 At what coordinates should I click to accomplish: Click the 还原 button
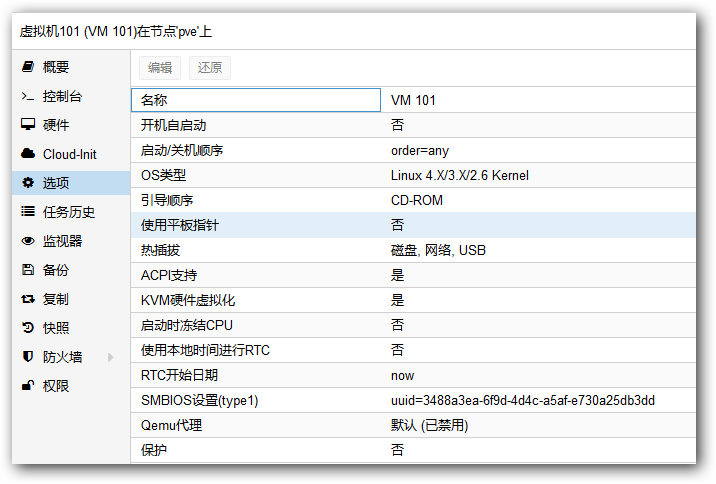tap(210, 68)
